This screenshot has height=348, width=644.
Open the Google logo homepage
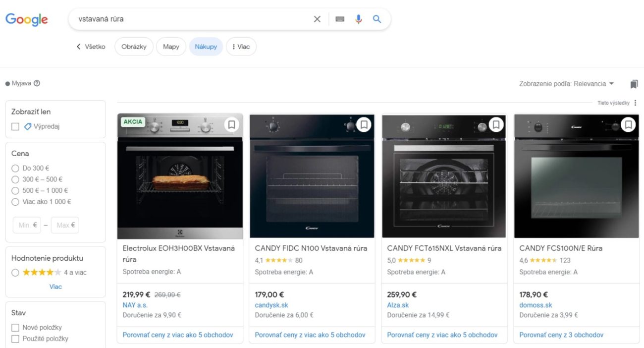27,19
